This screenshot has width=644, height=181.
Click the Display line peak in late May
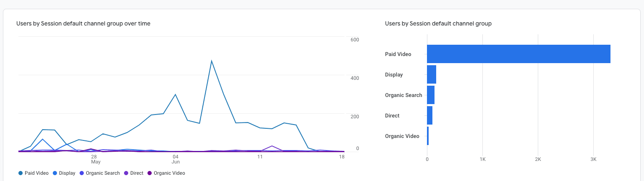(x=42, y=139)
